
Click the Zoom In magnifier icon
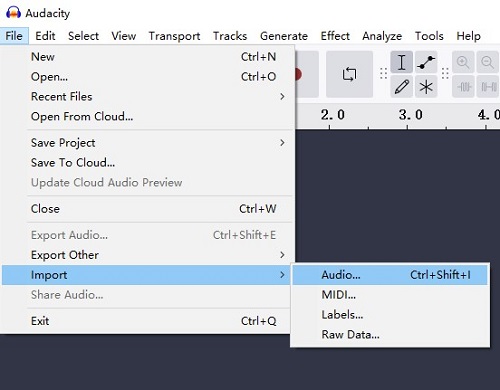pyautogui.click(x=463, y=62)
